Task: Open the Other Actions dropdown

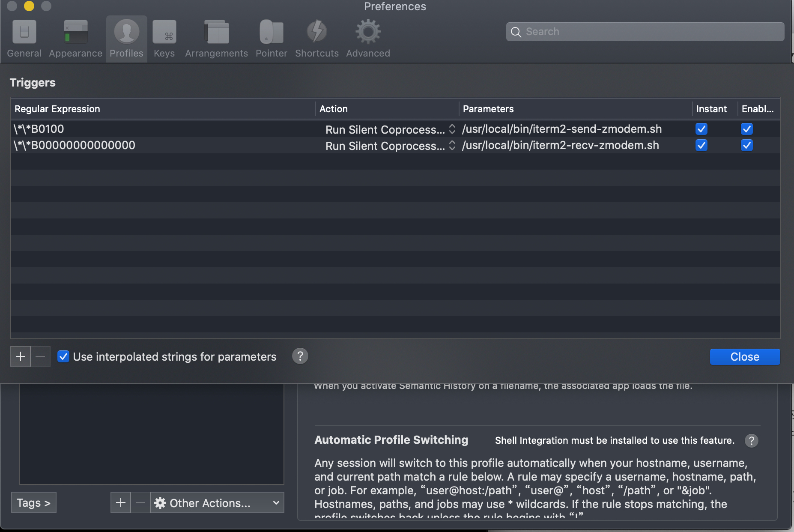Action: pos(217,503)
